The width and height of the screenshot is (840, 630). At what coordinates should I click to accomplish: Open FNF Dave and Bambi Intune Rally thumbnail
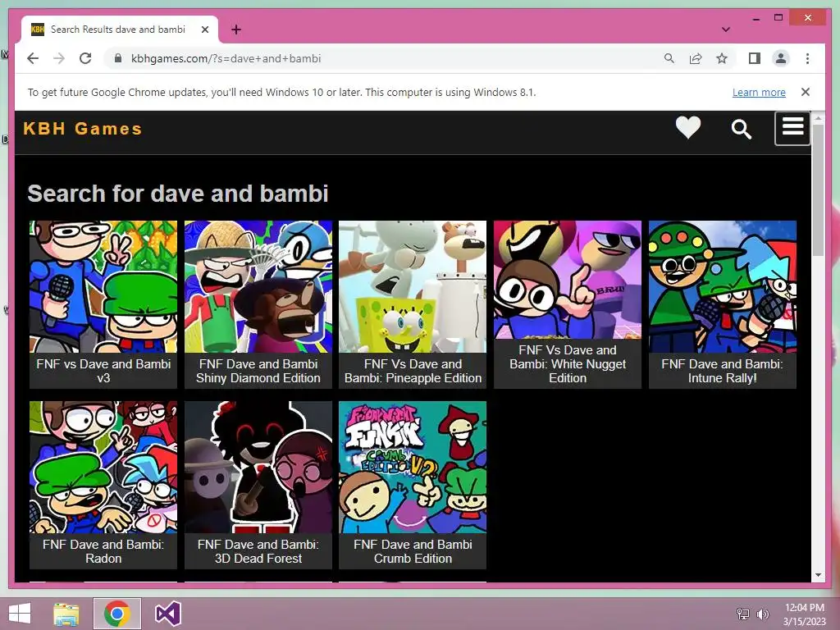722,286
